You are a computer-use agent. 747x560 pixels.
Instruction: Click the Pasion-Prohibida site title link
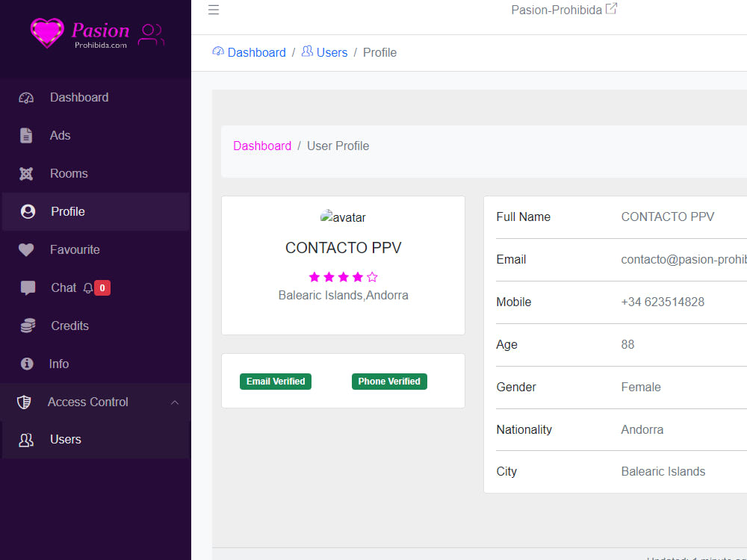point(557,10)
